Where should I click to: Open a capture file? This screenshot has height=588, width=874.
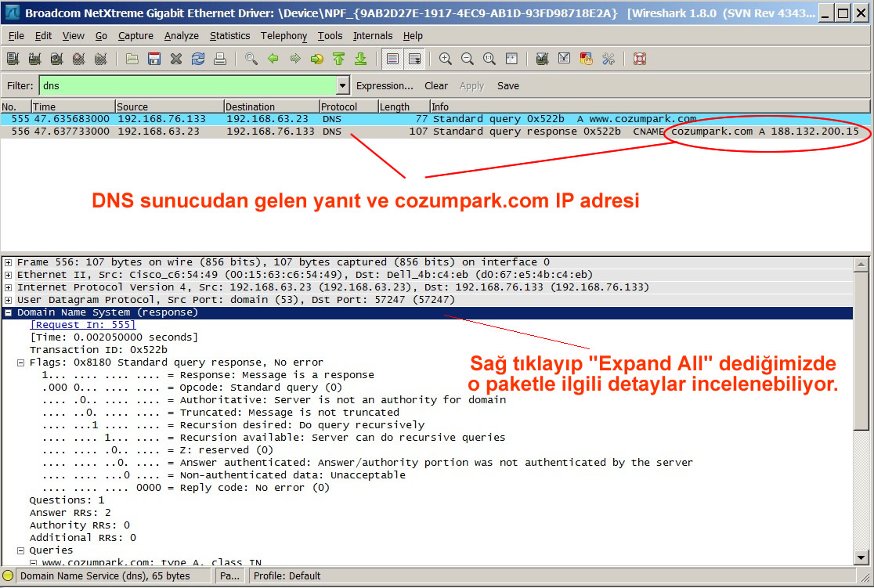coord(132,59)
